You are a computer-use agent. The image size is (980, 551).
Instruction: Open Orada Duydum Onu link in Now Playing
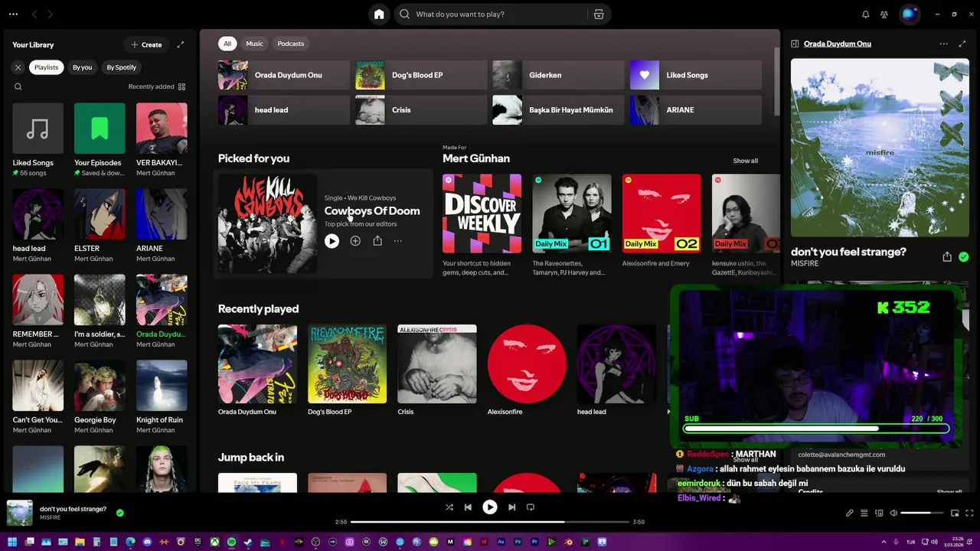point(838,44)
